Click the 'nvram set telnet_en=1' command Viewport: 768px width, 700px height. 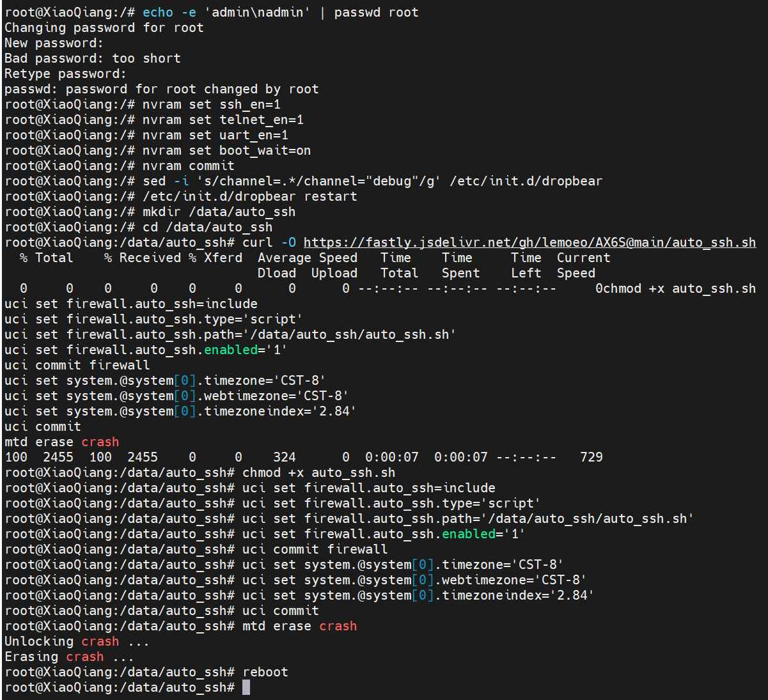[223, 120]
